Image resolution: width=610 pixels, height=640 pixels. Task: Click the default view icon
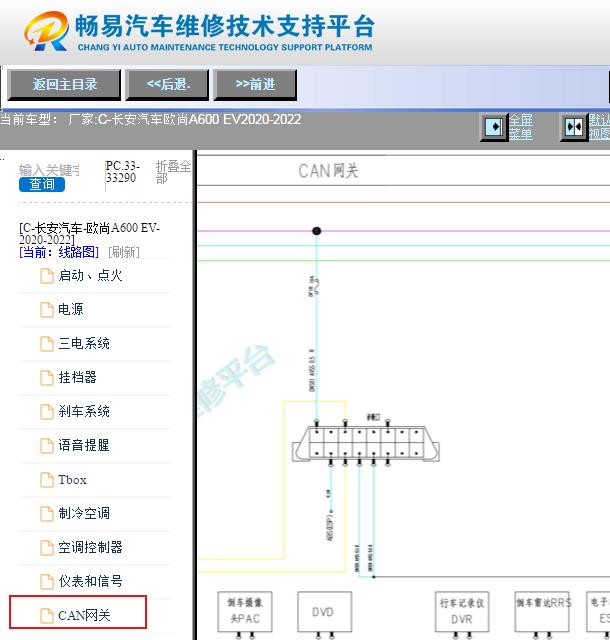[574, 127]
